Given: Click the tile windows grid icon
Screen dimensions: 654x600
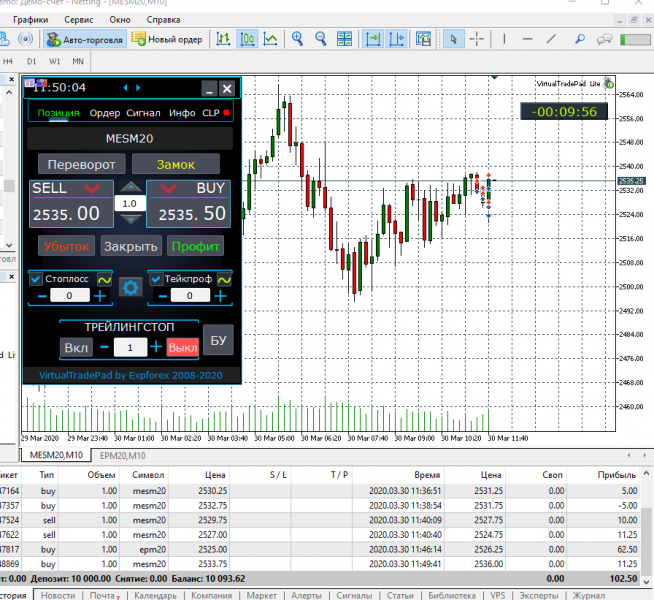Looking at the screenshot, I should click(x=345, y=39).
